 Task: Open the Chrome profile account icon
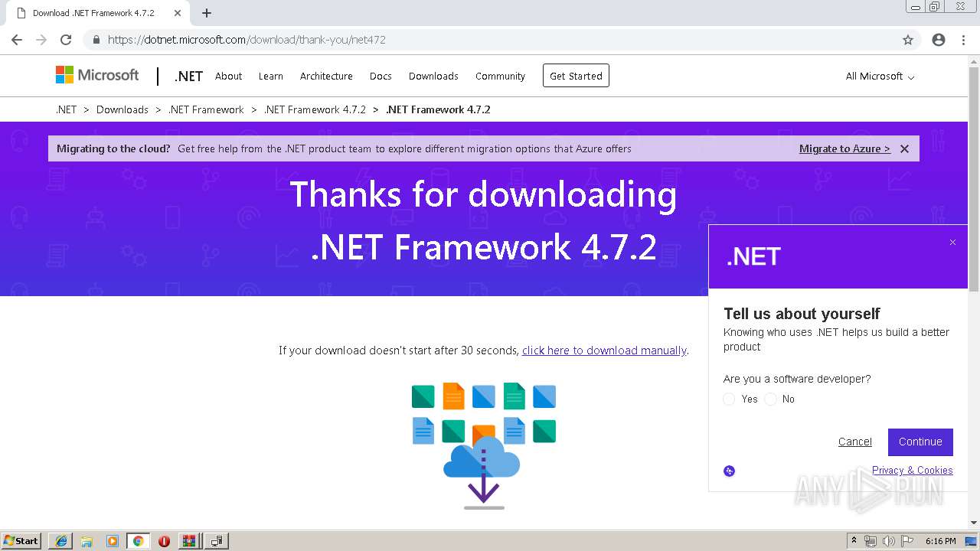939,40
